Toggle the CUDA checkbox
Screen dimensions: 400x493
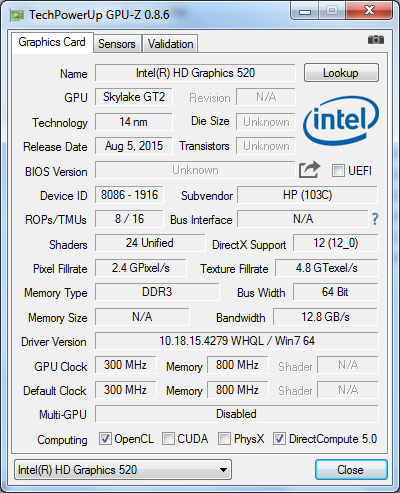pyautogui.click(x=168, y=439)
